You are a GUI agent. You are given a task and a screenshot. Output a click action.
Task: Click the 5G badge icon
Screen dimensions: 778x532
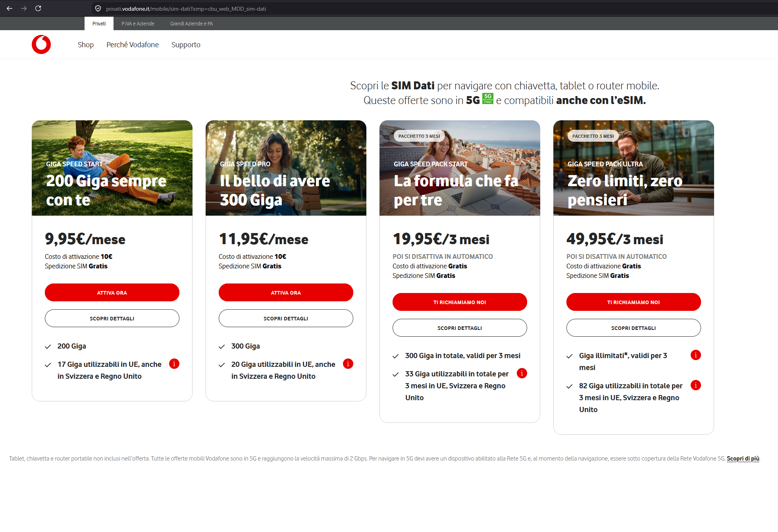point(488,98)
